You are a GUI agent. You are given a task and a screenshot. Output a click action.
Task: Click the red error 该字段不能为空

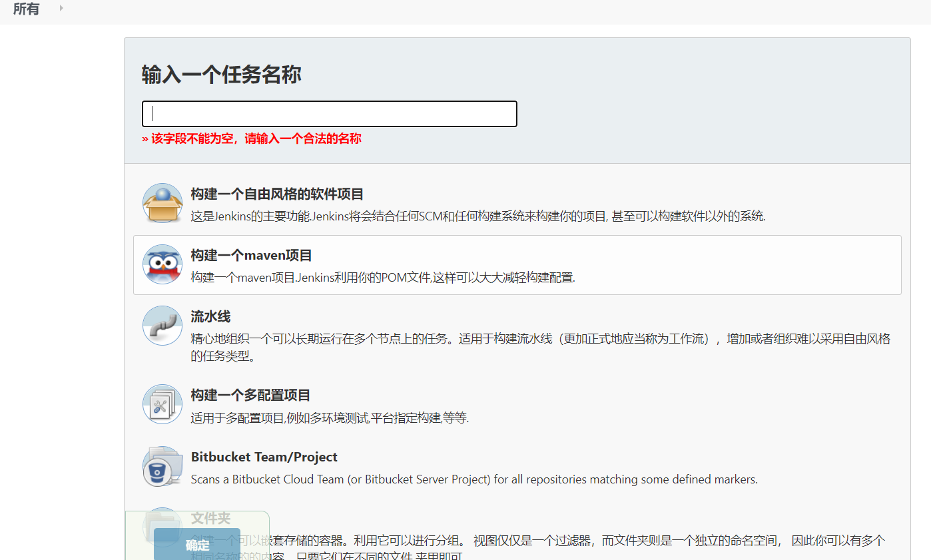tap(252, 139)
